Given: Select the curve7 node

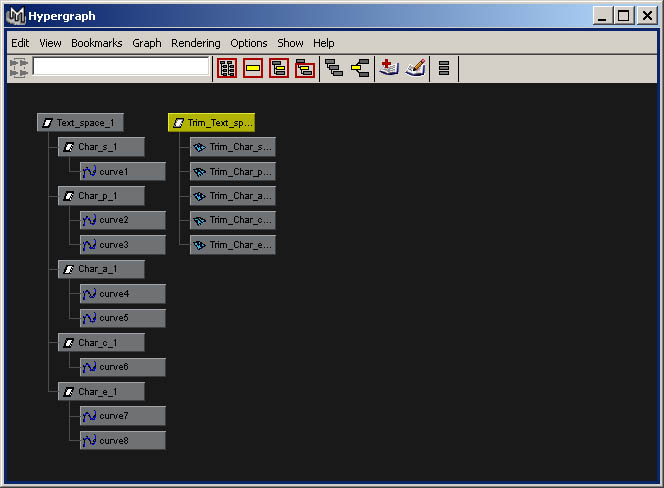Looking at the screenshot, I should pyautogui.click(x=123, y=416).
